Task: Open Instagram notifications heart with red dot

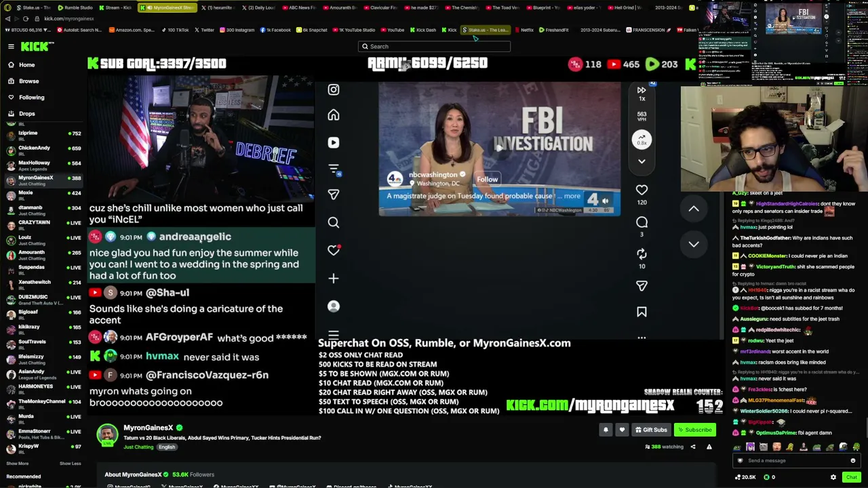Action: tap(333, 250)
